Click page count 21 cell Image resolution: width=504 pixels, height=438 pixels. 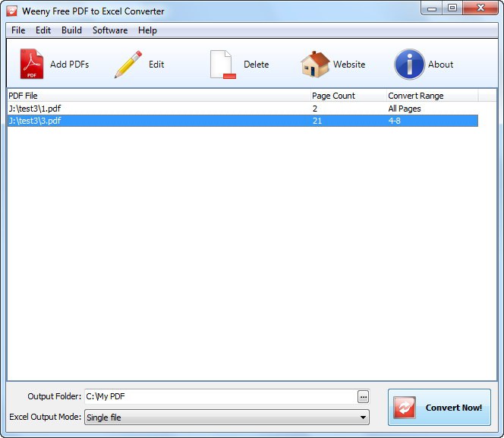point(317,121)
